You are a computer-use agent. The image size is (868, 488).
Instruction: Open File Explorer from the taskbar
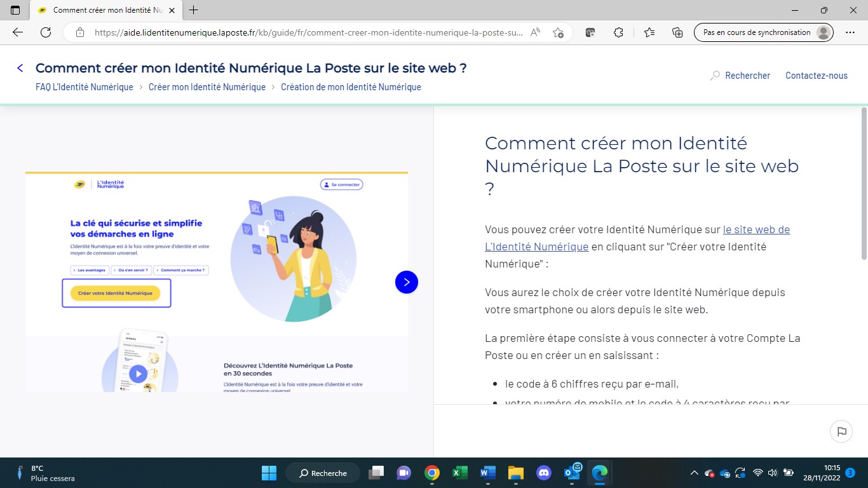pos(515,473)
